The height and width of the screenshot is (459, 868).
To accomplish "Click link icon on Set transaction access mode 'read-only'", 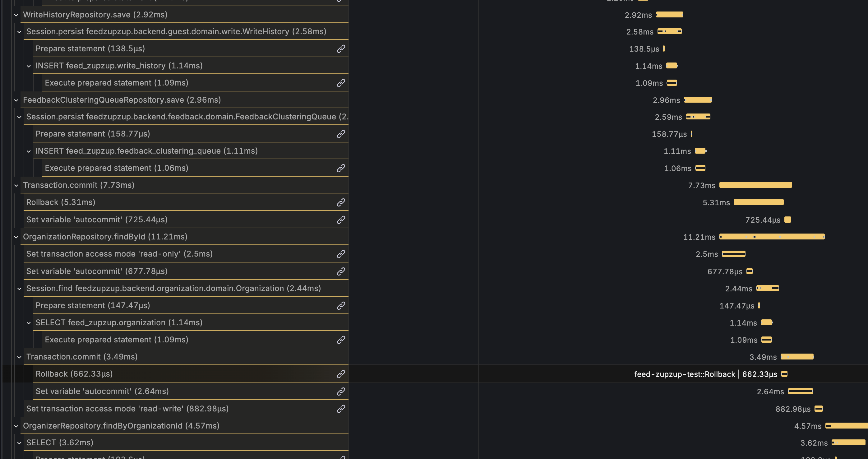I will 341,254.
